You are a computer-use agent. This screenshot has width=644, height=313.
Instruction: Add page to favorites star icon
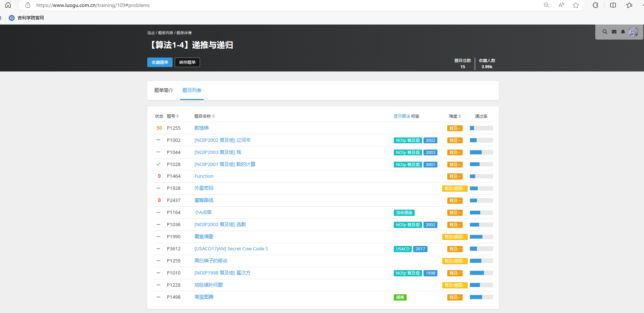click(x=576, y=5)
